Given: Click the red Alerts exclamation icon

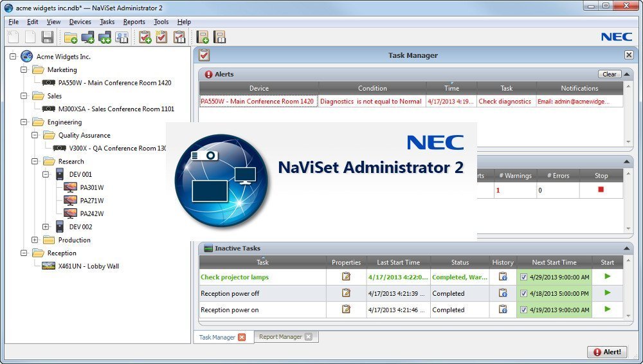Looking at the screenshot, I should coord(209,74).
